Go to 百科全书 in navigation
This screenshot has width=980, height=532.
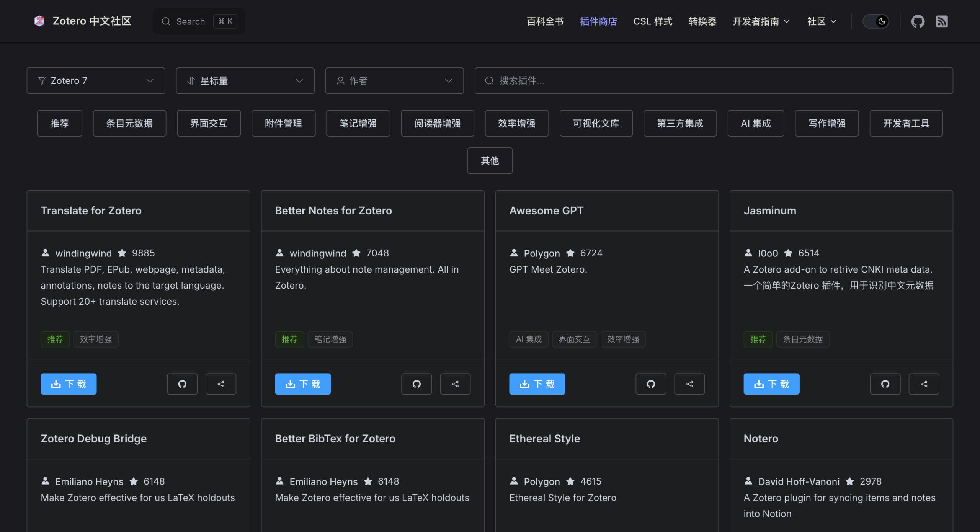click(x=545, y=21)
